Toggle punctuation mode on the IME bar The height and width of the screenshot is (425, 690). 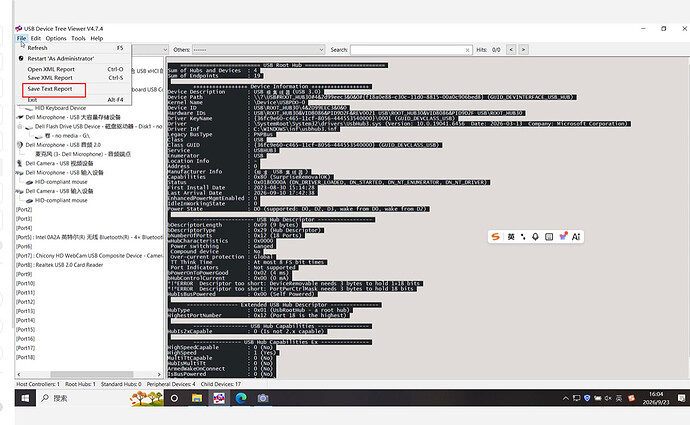[x=523, y=237]
